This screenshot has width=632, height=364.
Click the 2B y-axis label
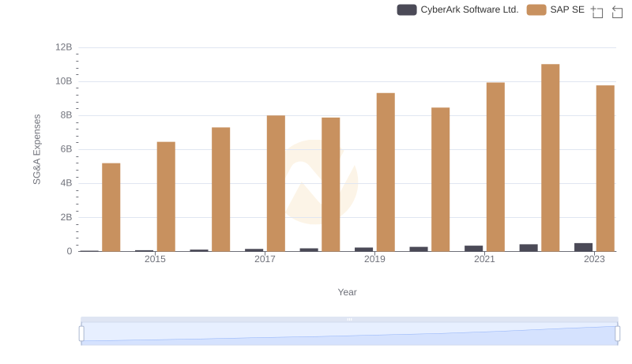(66, 217)
